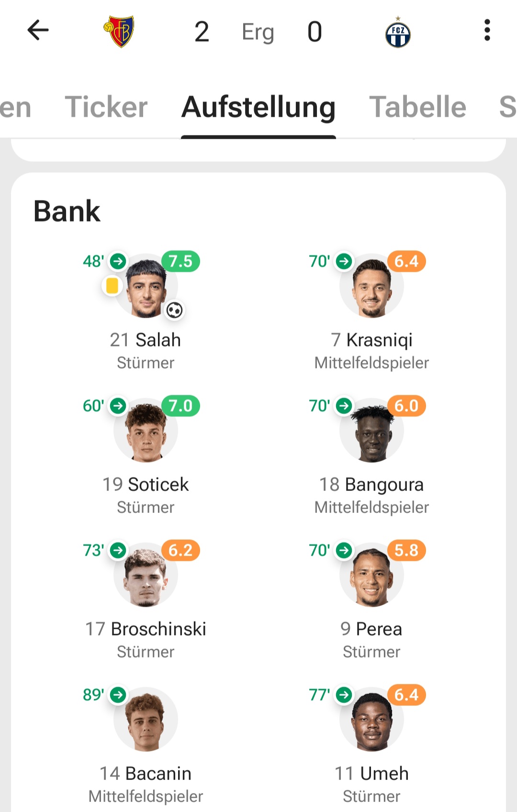517x812 pixels.
Task: Switch to the Tabelle tab
Action: 417,107
